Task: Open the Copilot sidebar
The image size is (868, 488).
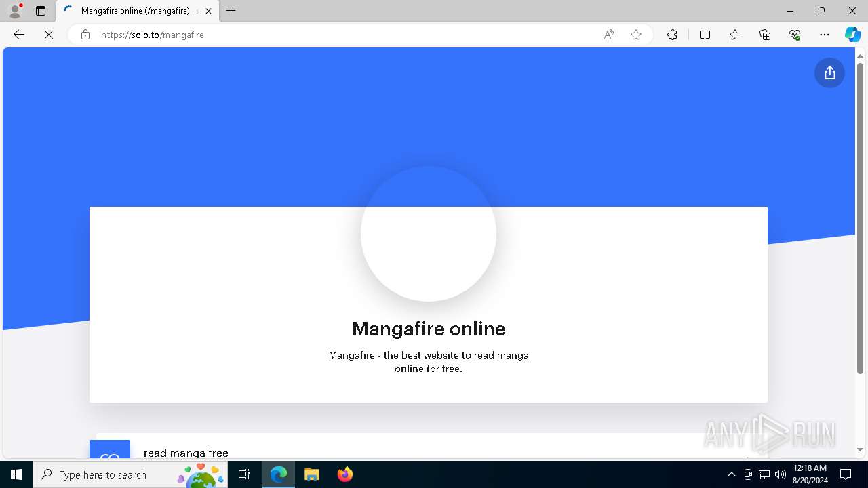Action: (852, 35)
